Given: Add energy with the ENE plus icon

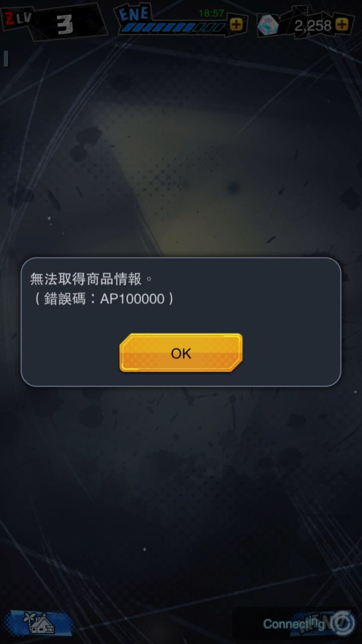Looking at the screenshot, I should tap(236, 24).
